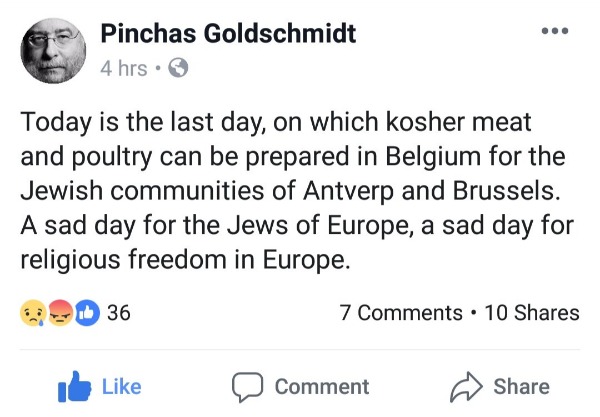
Task: View the 10 Shares
Action: coord(532,313)
